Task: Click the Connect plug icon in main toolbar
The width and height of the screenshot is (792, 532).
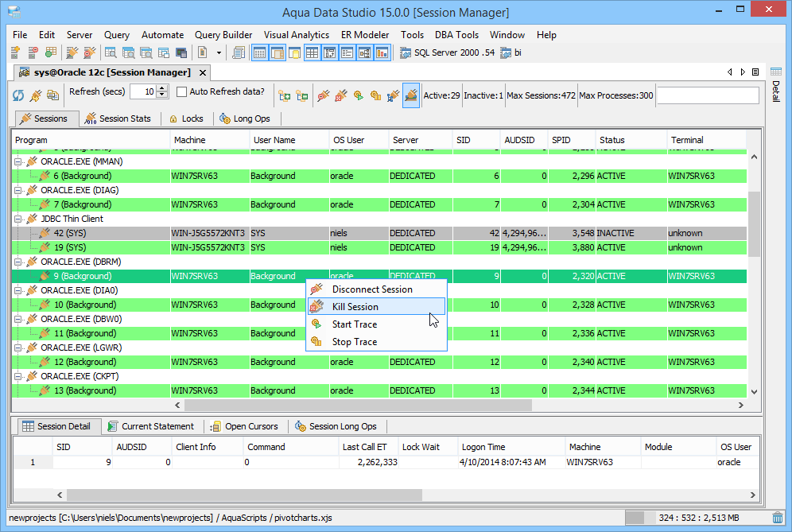Action: [x=72, y=52]
